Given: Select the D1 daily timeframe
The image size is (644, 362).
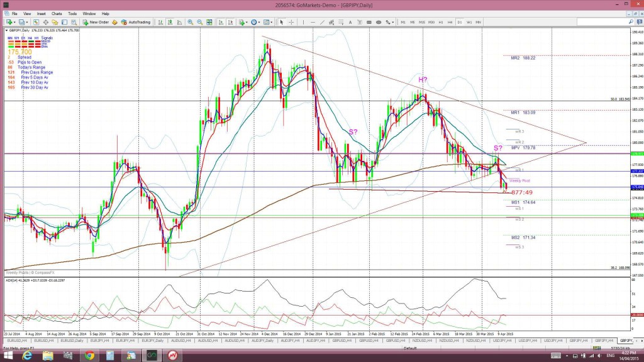Looking at the screenshot, I should coord(460,22).
